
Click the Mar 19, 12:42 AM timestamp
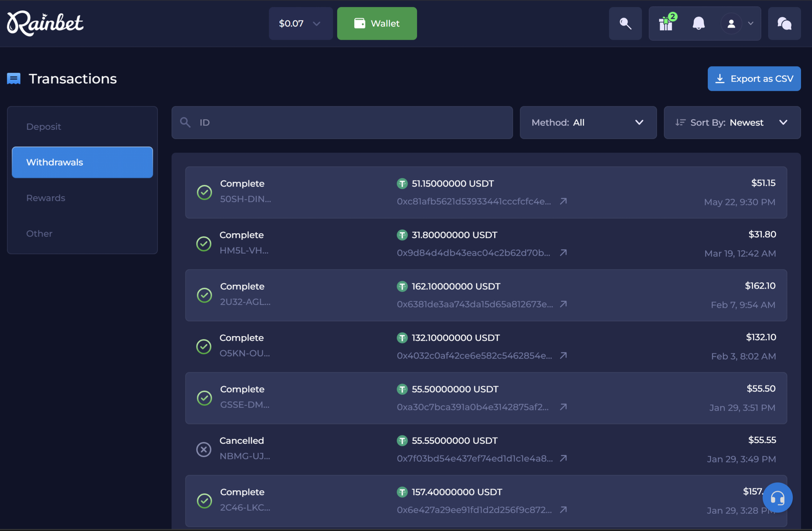point(740,254)
